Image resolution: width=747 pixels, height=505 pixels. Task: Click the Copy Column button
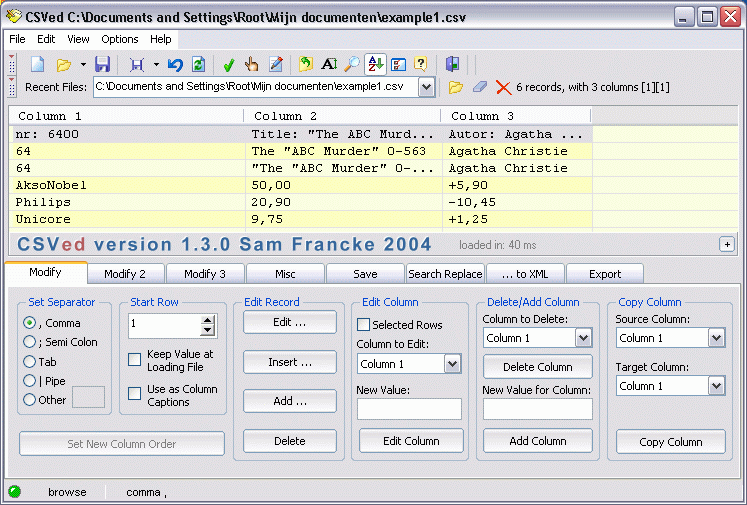click(670, 441)
